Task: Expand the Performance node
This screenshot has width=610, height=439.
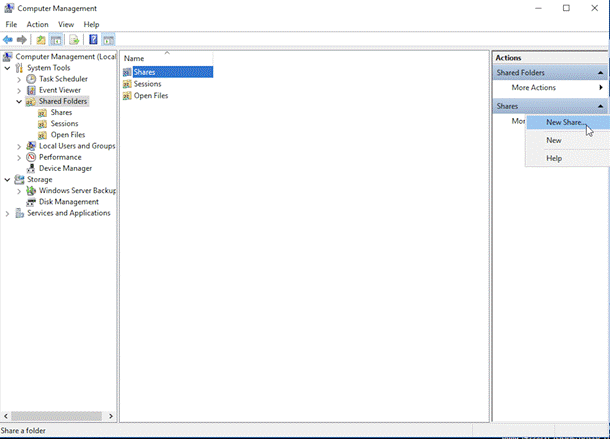Action: point(19,158)
